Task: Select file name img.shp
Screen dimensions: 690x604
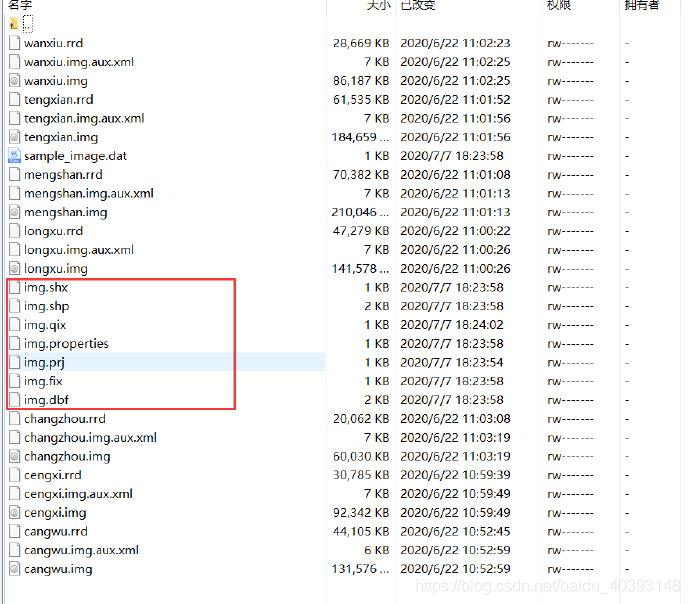Action: (x=46, y=306)
